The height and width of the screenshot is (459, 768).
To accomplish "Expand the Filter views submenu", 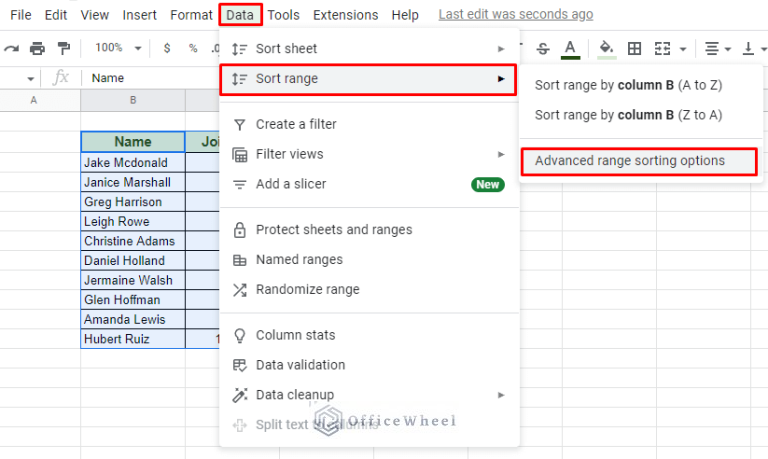I will 369,154.
